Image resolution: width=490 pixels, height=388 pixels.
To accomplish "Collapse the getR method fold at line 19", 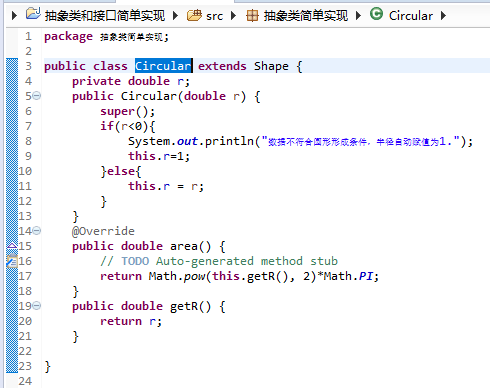I will (x=37, y=305).
